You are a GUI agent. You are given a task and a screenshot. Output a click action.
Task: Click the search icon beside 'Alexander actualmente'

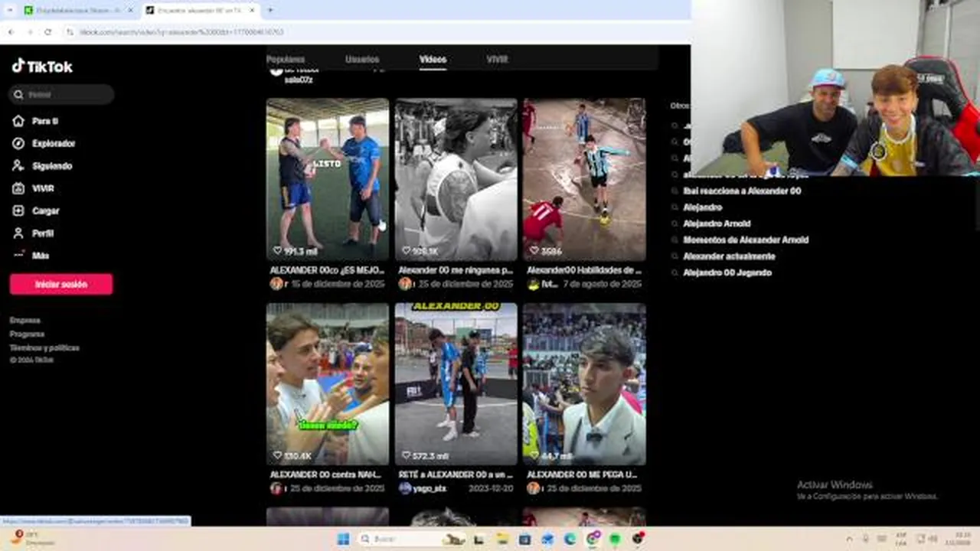click(x=675, y=256)
